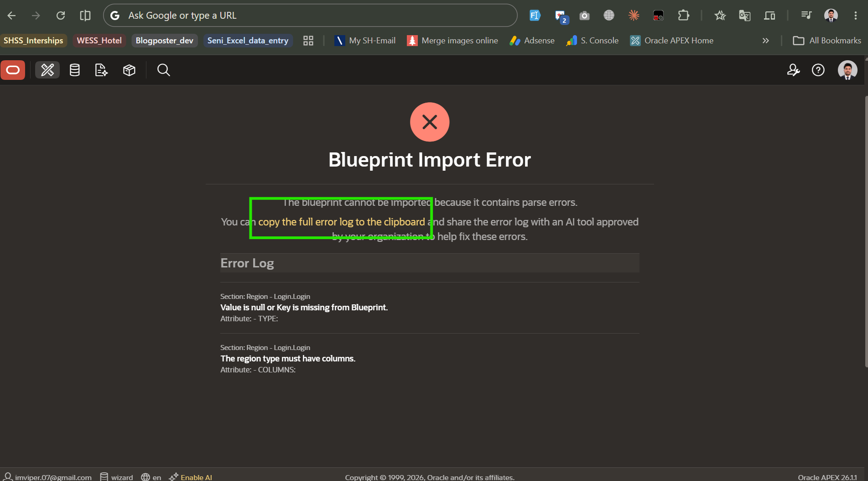Image resolution: width=868 pixels, height=481 pixels.
Task: Click the APEX search magnifier icon
Action: pyautogui.click(x=163, y=70)
